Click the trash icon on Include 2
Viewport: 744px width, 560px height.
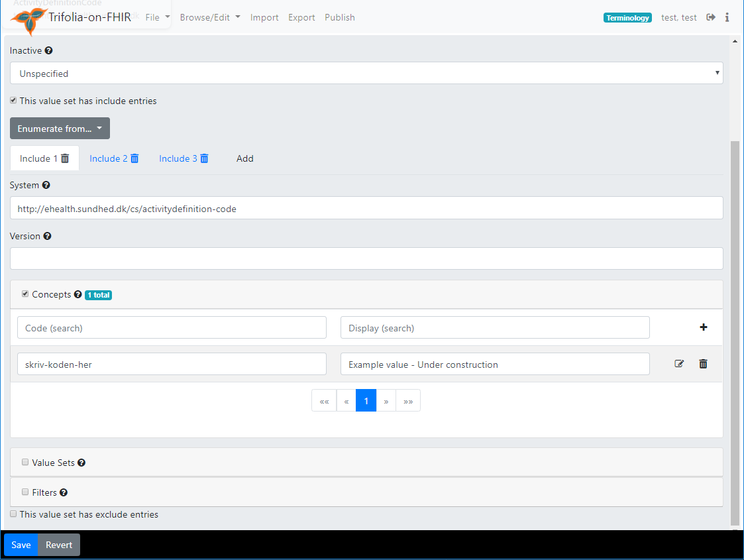pyautogui.click(x=134, y=158)
